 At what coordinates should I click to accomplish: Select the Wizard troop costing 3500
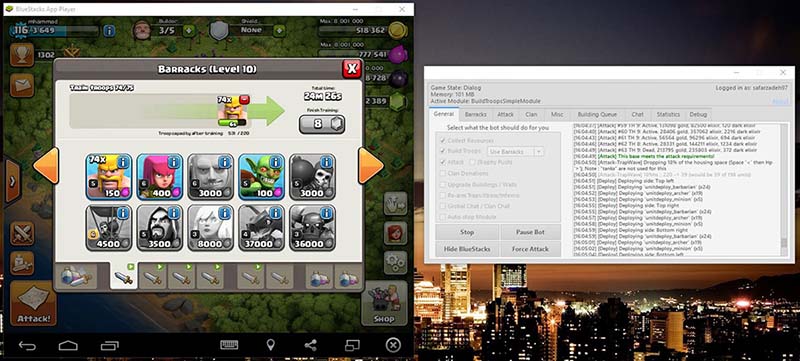pos(160,227)
